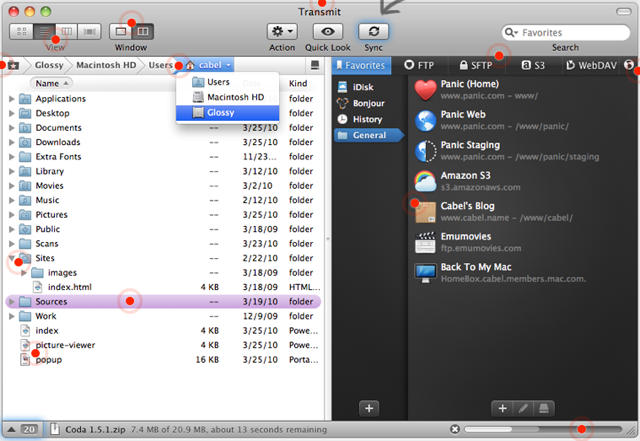The height and width of the screenshot is (441, 640).
Task: Open the History sidebar item
Action: point(367,119)
